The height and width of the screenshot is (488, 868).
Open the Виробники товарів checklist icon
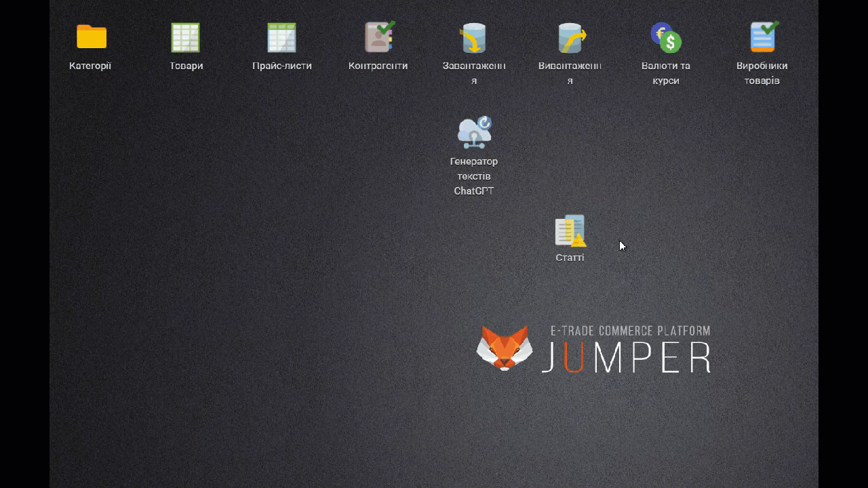[x=762, y=37]
